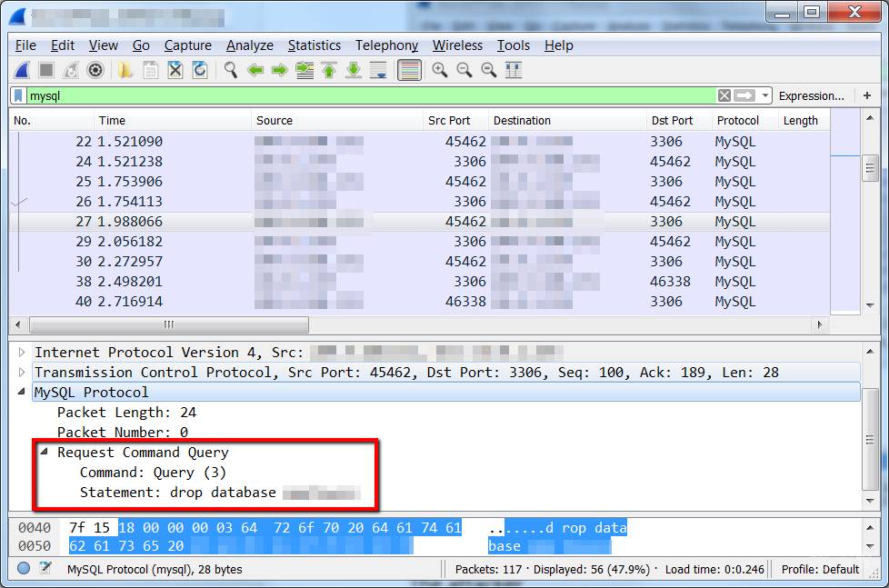Open the Tools menu
The height and width of the screenshot is (588, 889).
513,45
